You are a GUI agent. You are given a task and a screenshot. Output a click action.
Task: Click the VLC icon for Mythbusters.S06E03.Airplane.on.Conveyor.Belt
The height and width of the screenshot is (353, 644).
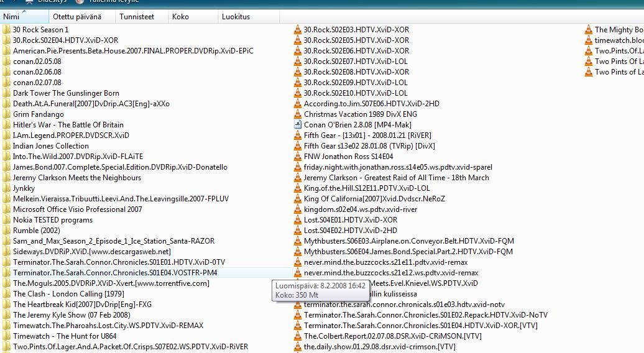pos(298,241)
